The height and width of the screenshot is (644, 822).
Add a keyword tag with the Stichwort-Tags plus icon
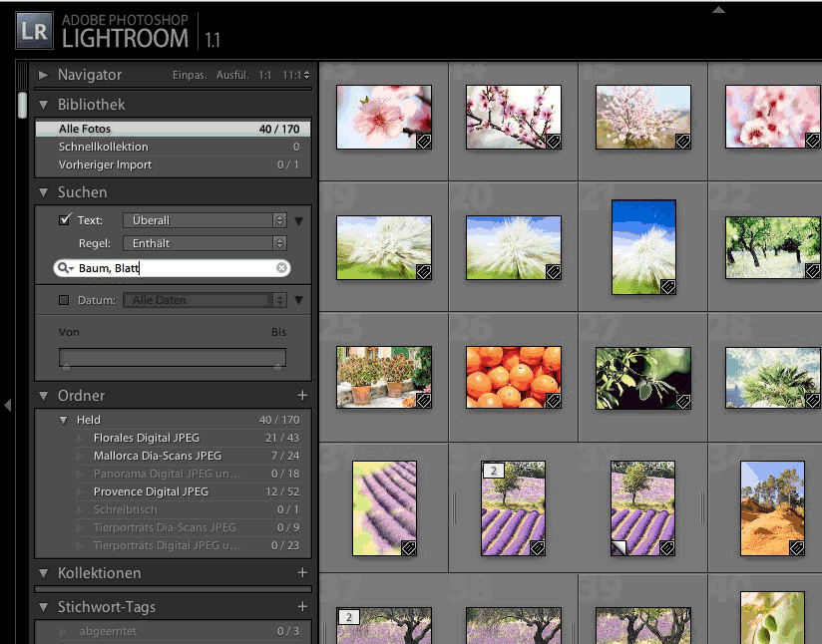[302, 607]
